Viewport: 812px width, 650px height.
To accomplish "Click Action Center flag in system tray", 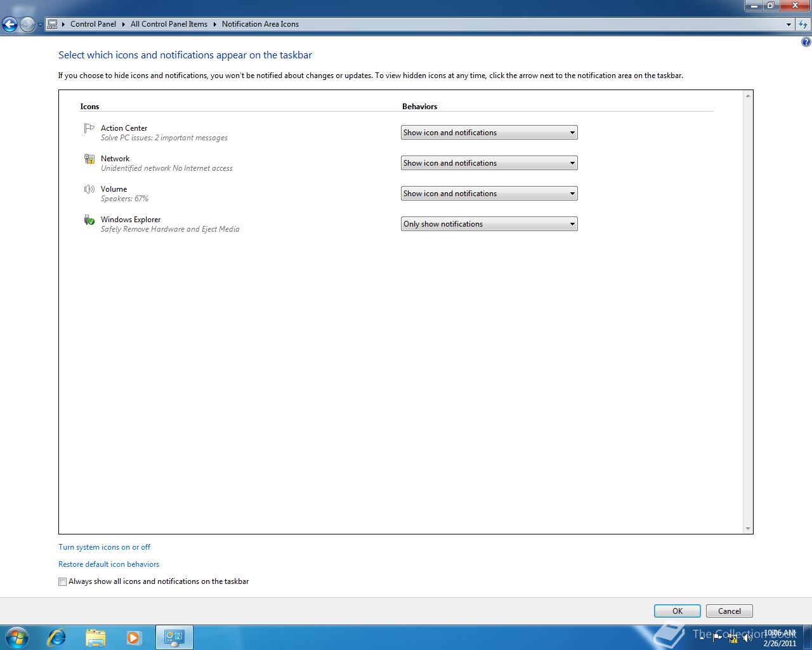I will click(x=717, y=638).
